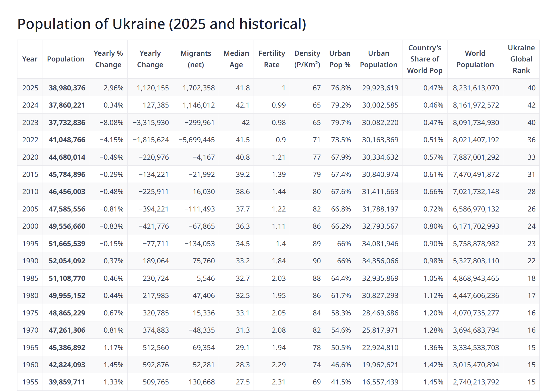Click the 1980 year cell

[x=30, y=296]
